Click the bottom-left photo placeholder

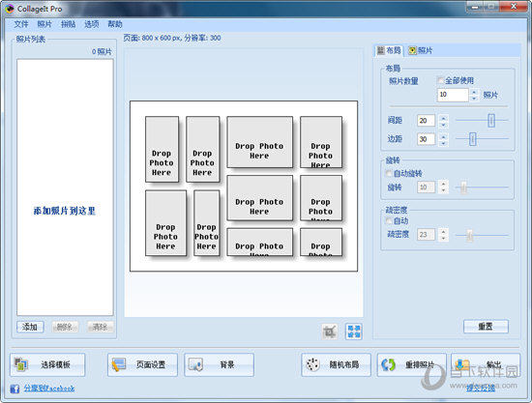tap(166, 223)
